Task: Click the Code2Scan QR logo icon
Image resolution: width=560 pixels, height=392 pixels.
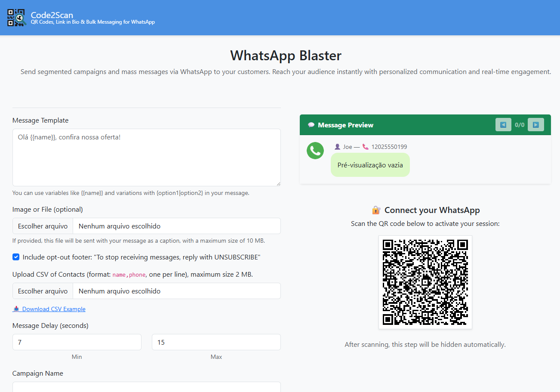Action: point(16,18)
